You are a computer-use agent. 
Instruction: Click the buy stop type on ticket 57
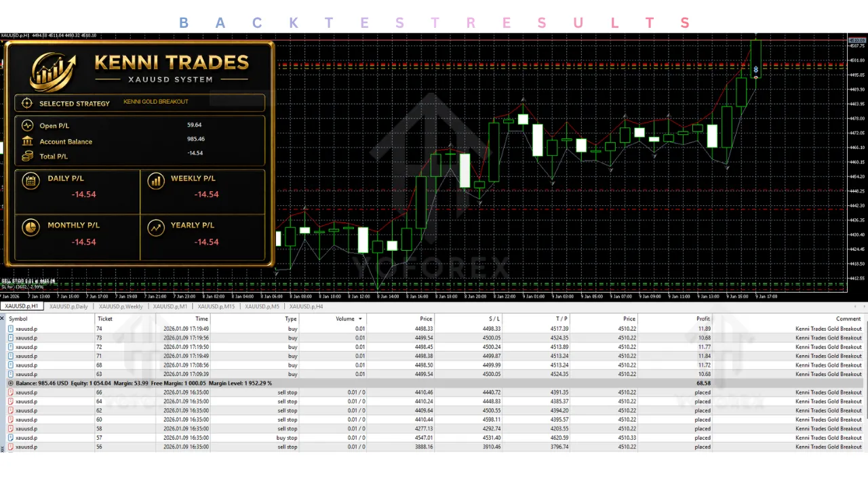point(287,438)
